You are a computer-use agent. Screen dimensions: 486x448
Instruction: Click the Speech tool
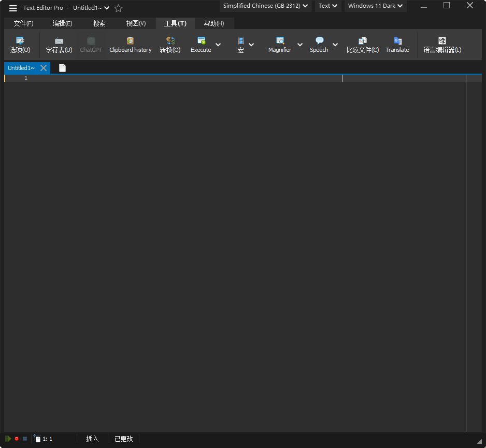tap(319, 45)
